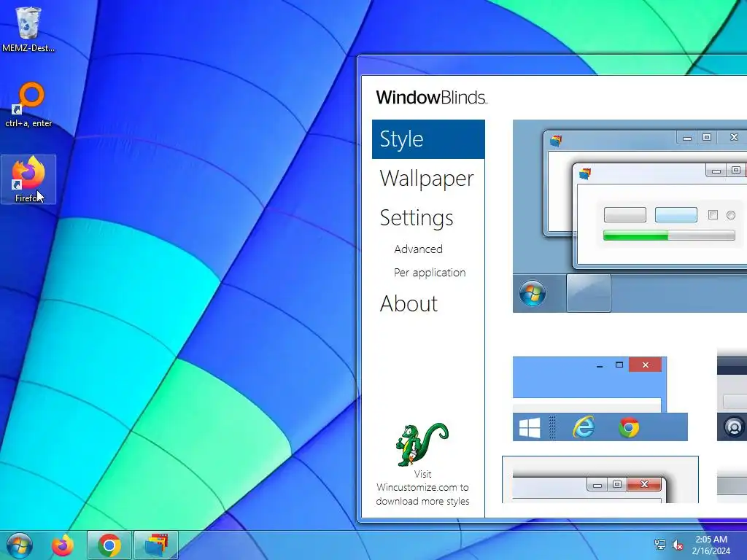Select the dark style thumbnail at right edge
The image size is (747, 560).
tap(732, 394)
